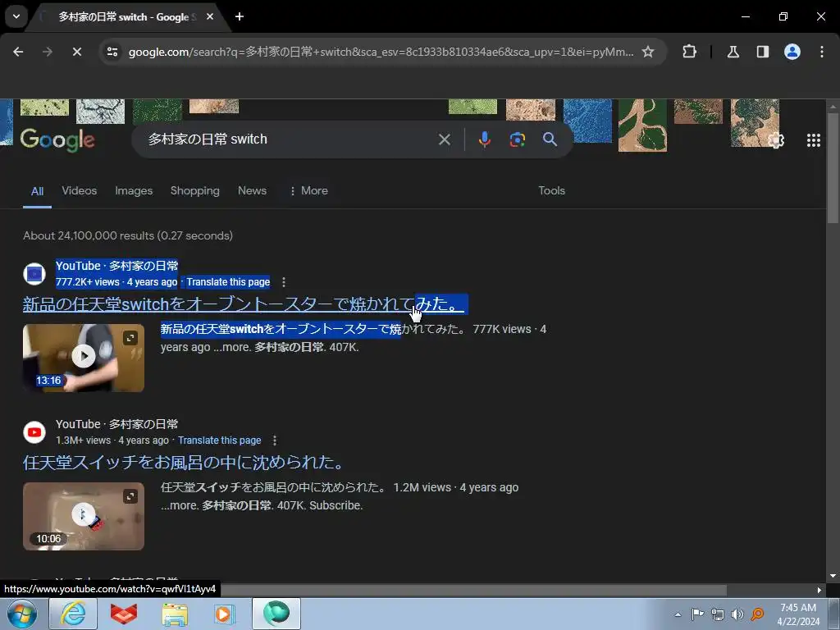This screenshot has width=840, height=630.
Task: Open options menu for first result
Action: tap(283, 282)
